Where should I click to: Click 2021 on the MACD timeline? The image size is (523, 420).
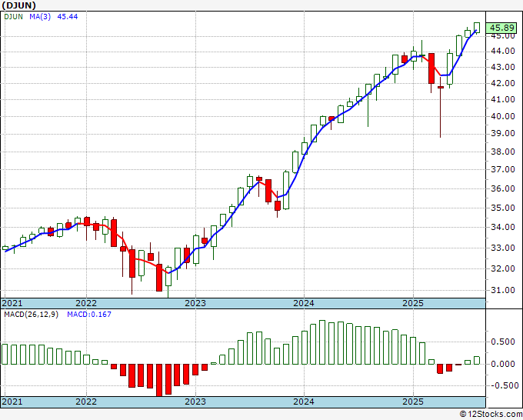coord(12,402)
